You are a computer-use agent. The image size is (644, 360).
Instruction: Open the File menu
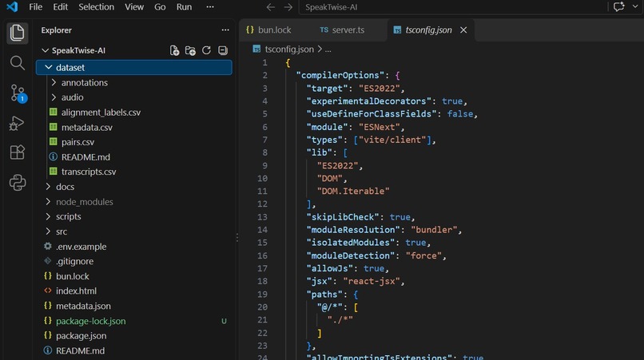point(36,7)
